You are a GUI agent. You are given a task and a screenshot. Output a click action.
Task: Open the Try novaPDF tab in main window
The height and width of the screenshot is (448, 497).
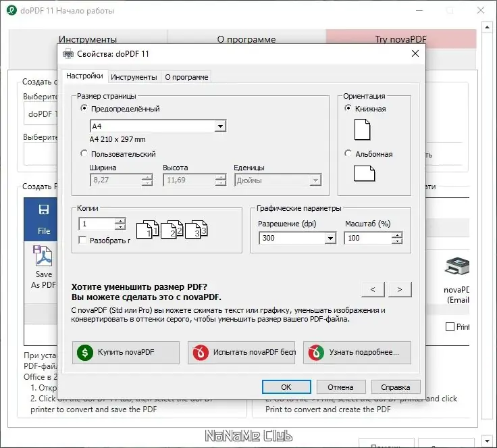(x=400, y=39)
